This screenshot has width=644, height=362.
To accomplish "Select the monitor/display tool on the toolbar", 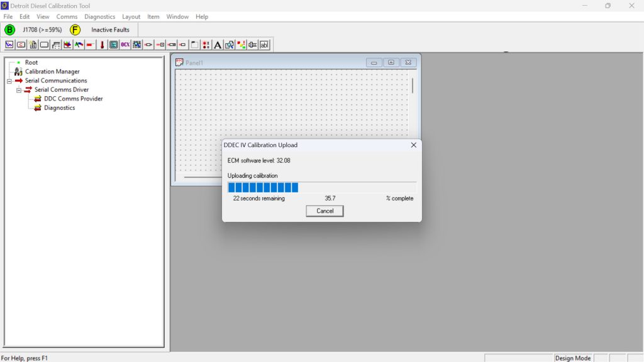I will [113, 45].
